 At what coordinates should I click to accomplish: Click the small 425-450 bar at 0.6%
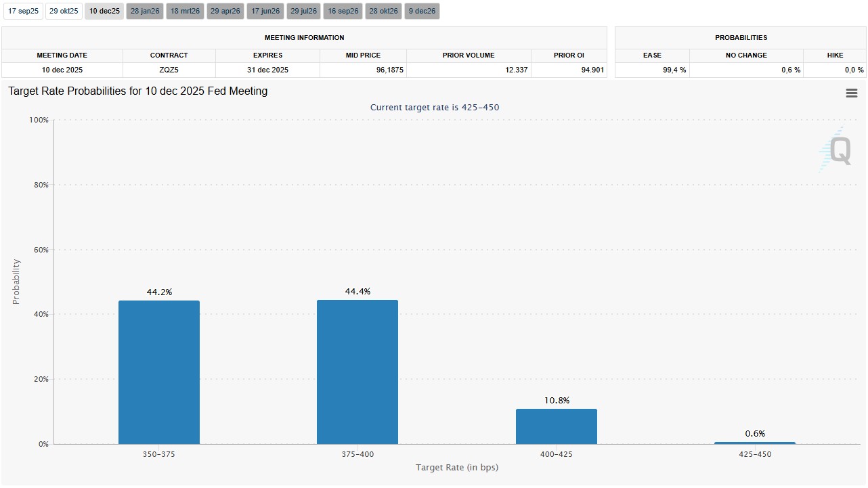point(755,443)
